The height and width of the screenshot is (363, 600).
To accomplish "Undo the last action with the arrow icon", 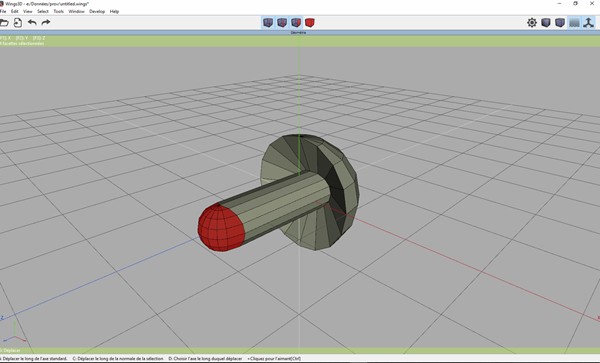I will 32,23.
